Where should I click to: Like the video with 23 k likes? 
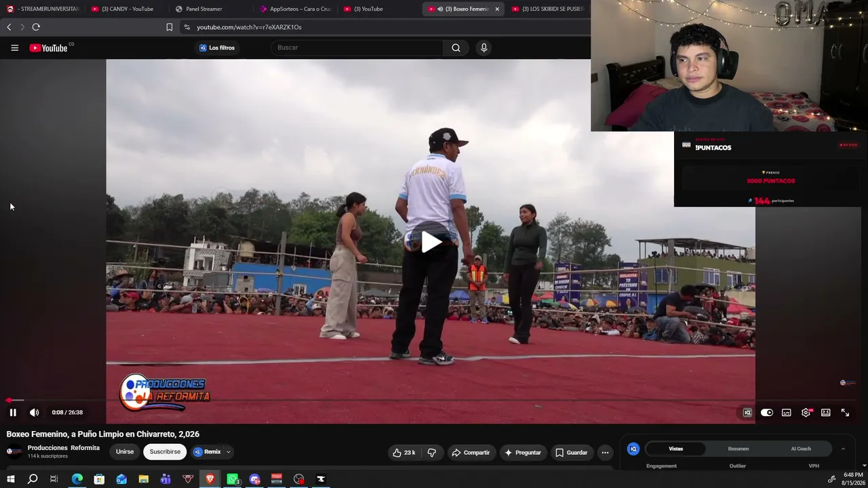[x=404, y=452]
